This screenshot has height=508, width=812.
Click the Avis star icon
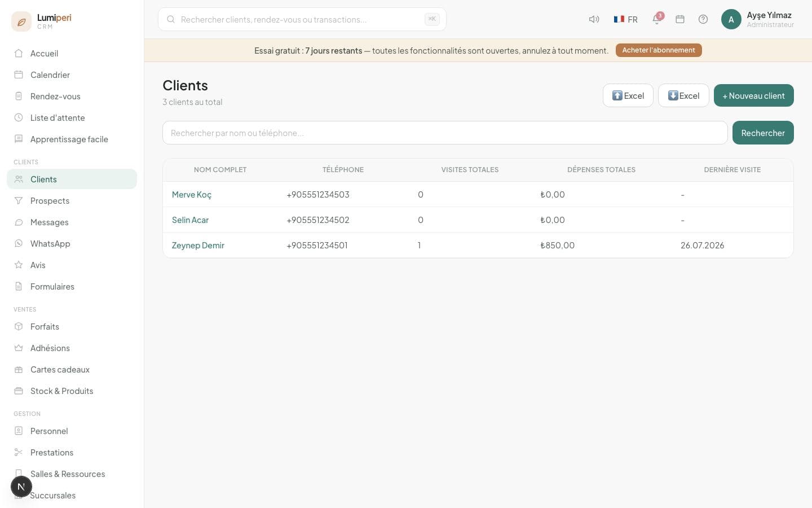(19, 265)
